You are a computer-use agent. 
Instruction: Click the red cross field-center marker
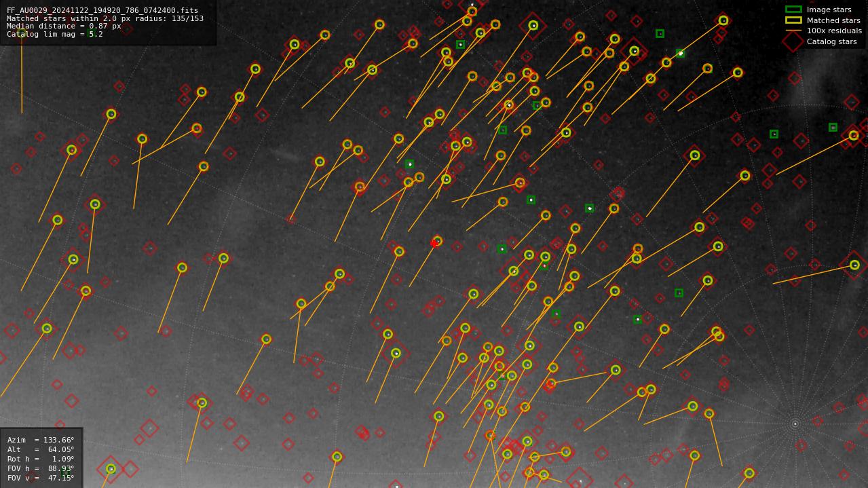click(434, 243)
